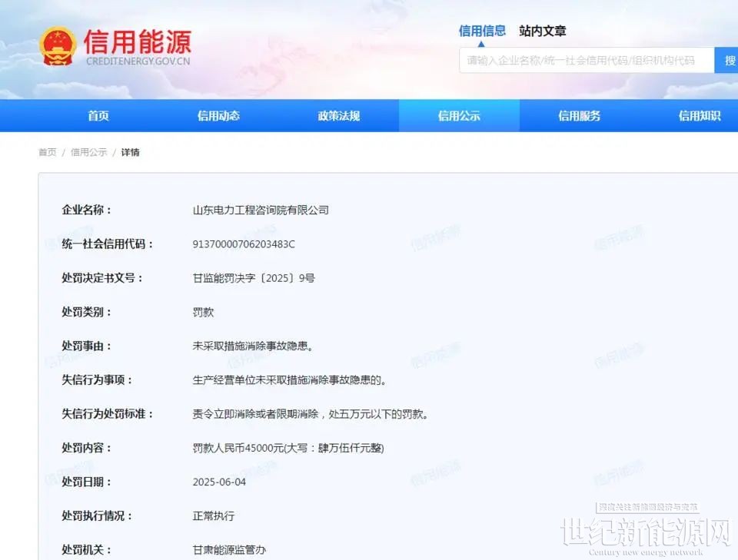Click the 处罚内容 field label

[87, 448]
